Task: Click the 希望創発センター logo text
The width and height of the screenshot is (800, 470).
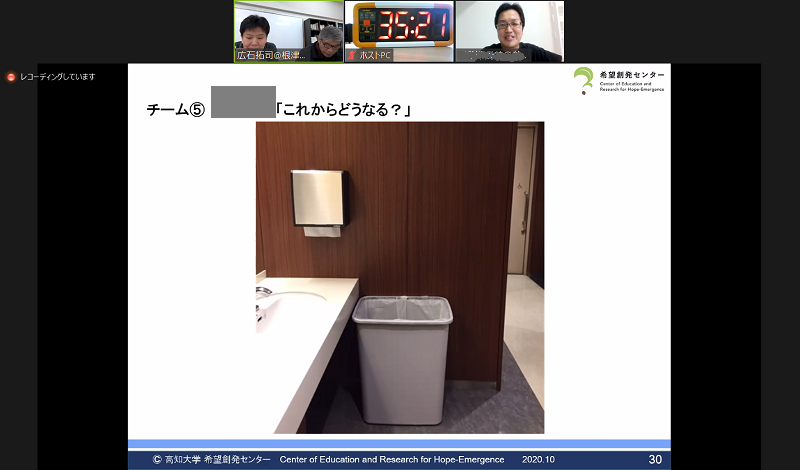Action: (632, 74)
